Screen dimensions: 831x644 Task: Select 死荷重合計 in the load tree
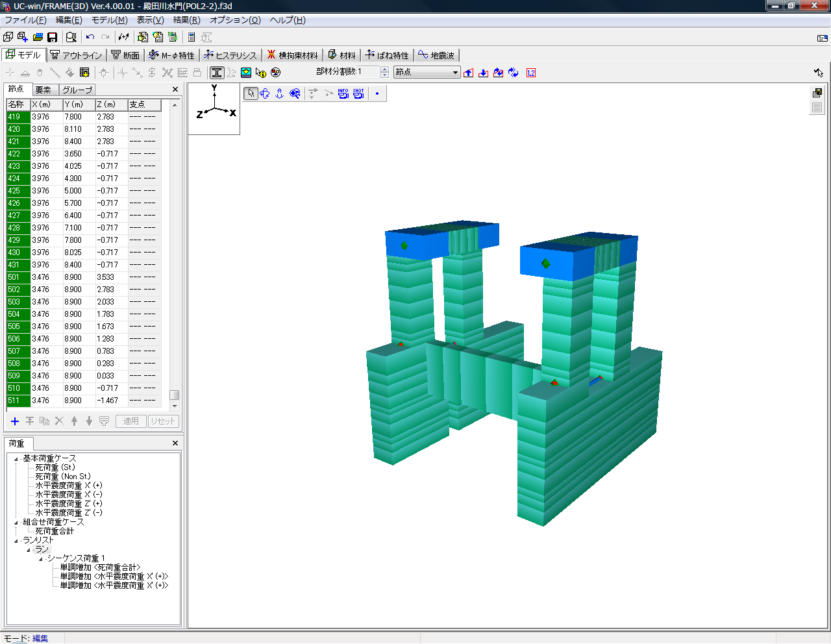55,531
